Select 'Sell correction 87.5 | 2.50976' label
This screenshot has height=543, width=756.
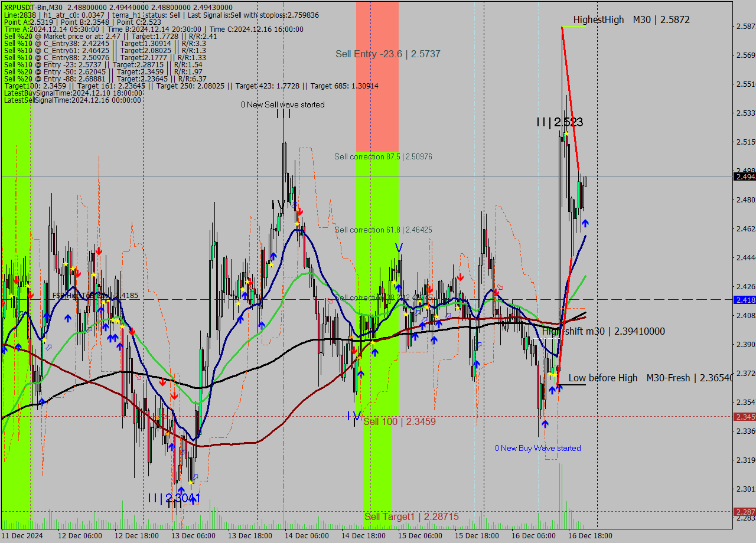point(383,156)
